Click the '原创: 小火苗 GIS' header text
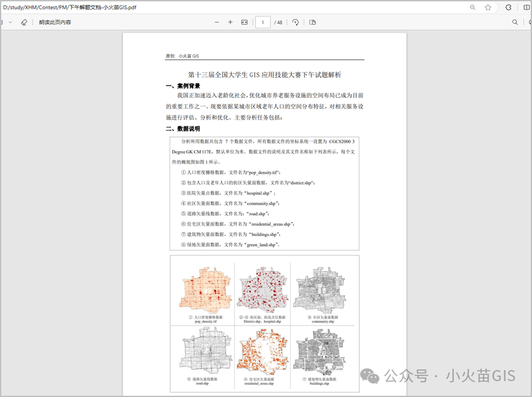The width and height of the screenshot is (532, 397). click(x=182, y=56)
